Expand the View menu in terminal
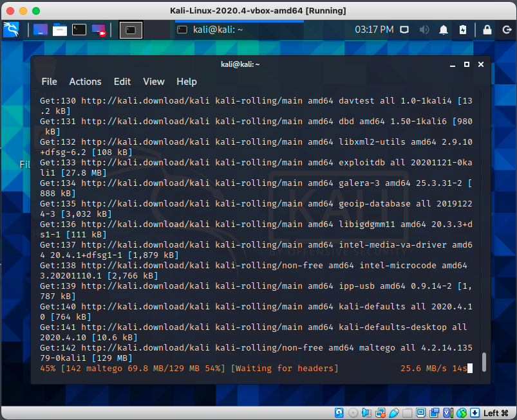517x420 pixels. (154, 82)
